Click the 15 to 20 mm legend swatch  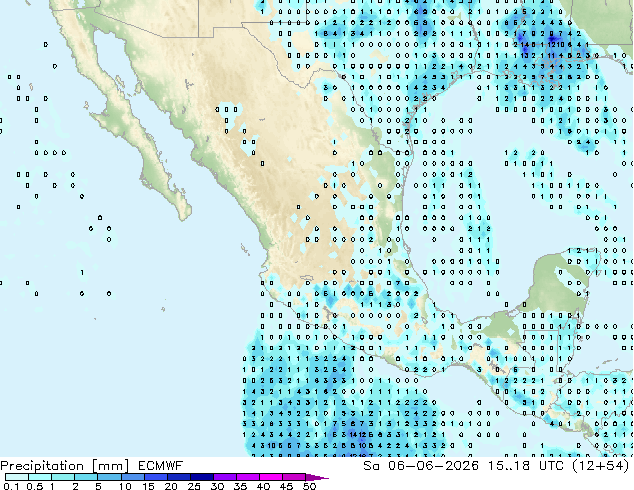pyautogui.click(x=155, y=477)
